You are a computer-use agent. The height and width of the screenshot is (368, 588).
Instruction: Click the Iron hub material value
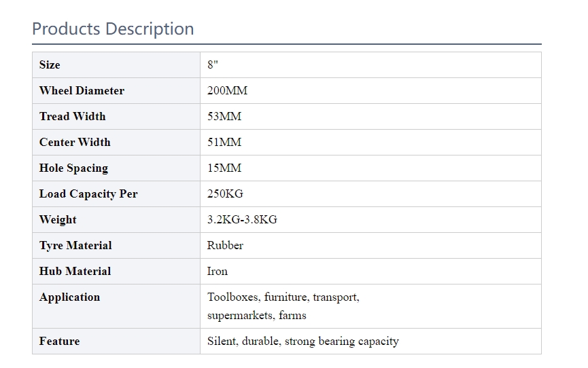click(x=218, y=272)
